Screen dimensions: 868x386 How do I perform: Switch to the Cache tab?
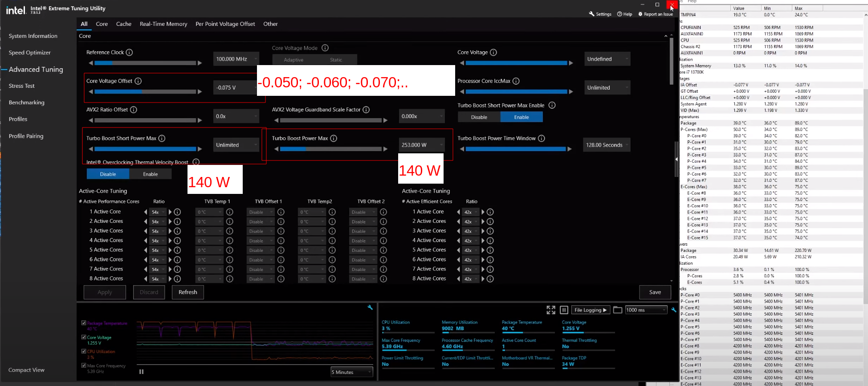(124, 24)
